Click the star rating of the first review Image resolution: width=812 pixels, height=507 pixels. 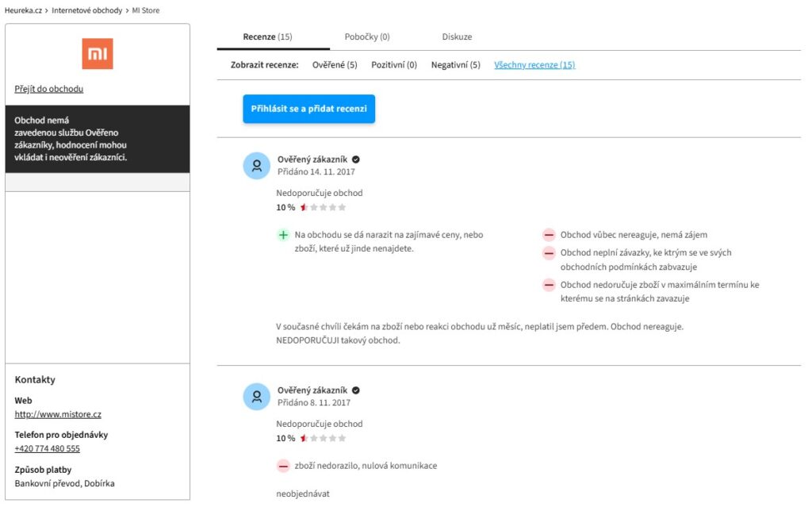pos(323,208)
